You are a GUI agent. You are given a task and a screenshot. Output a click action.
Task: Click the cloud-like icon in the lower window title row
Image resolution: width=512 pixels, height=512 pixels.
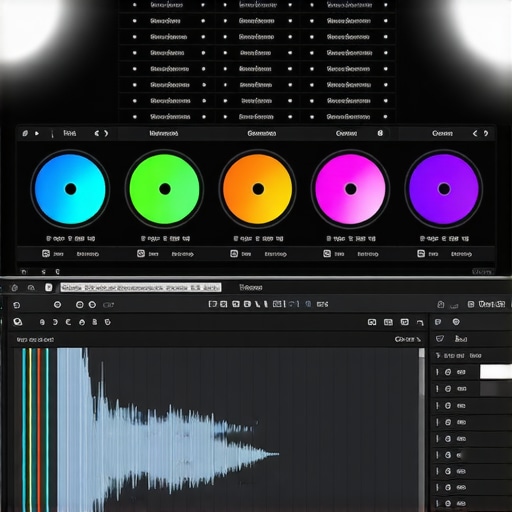tap(31, 287)
